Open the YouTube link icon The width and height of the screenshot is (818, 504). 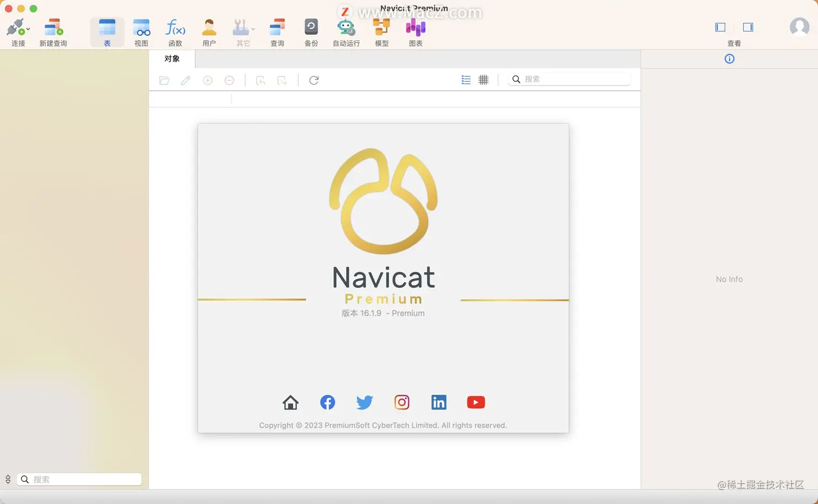click(476, 402)
